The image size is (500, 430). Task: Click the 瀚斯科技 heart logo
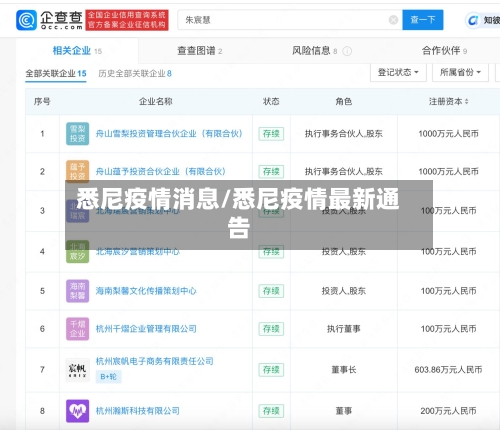(77, 411)
